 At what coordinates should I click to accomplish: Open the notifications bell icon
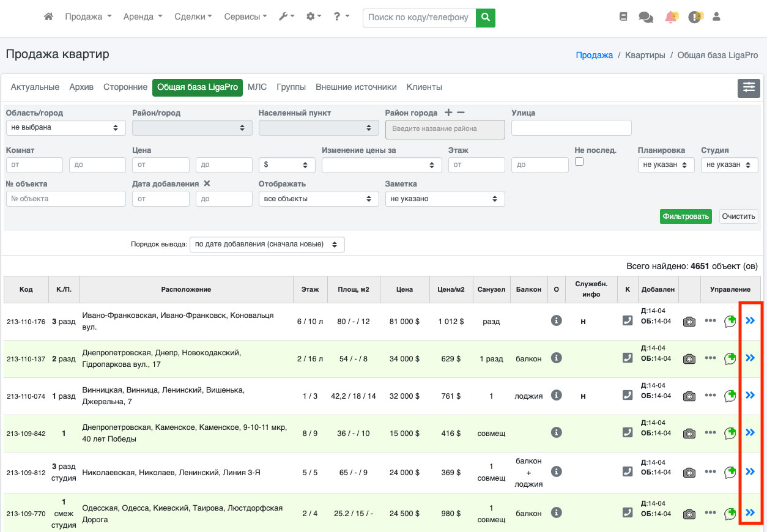point(671,17)
